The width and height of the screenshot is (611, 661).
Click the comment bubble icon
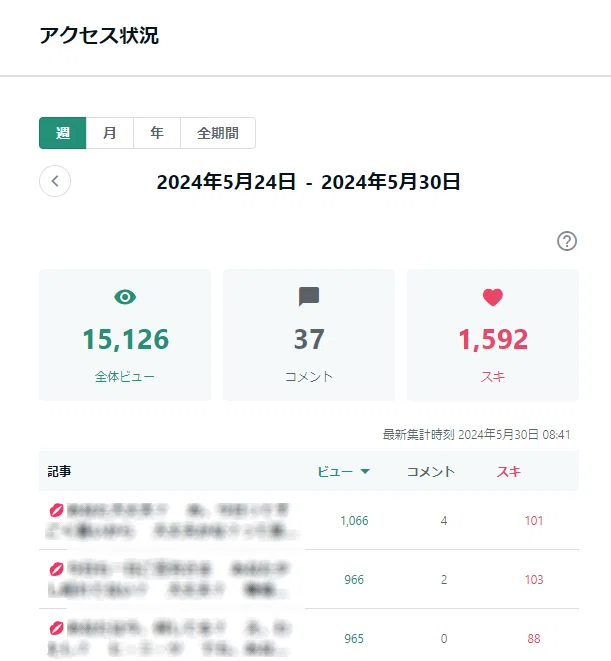(309, 297)
